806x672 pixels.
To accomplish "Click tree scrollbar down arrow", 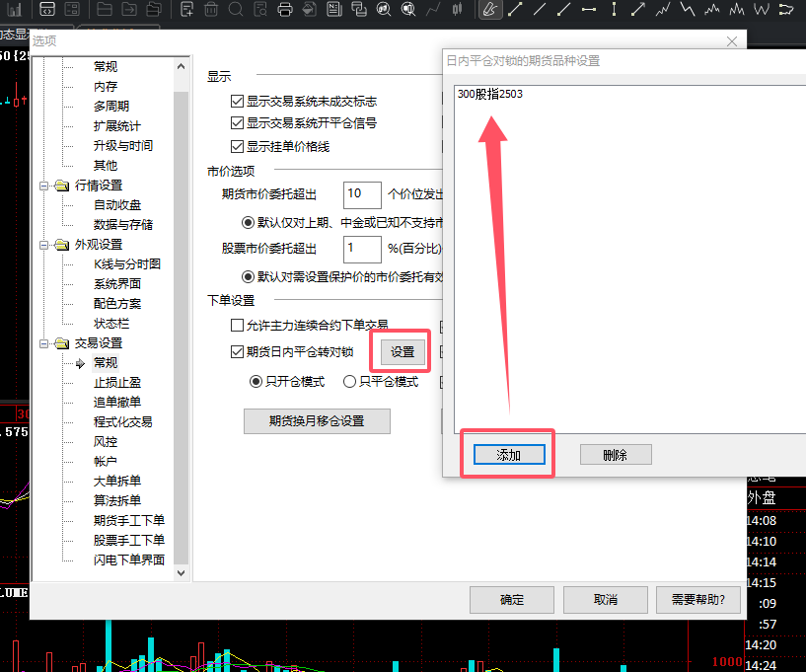I will (x=181, y=572).
